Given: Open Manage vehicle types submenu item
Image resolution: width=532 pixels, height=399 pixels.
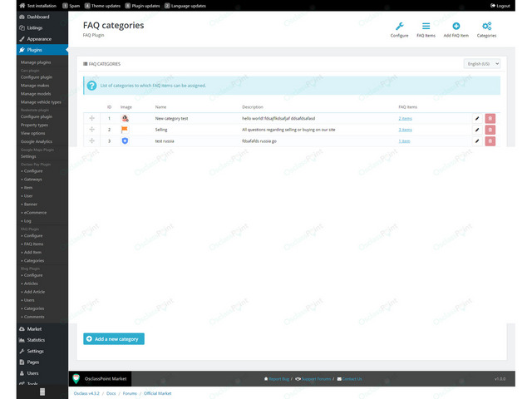Looking at the screenshot, I should (x=41, y=102).
